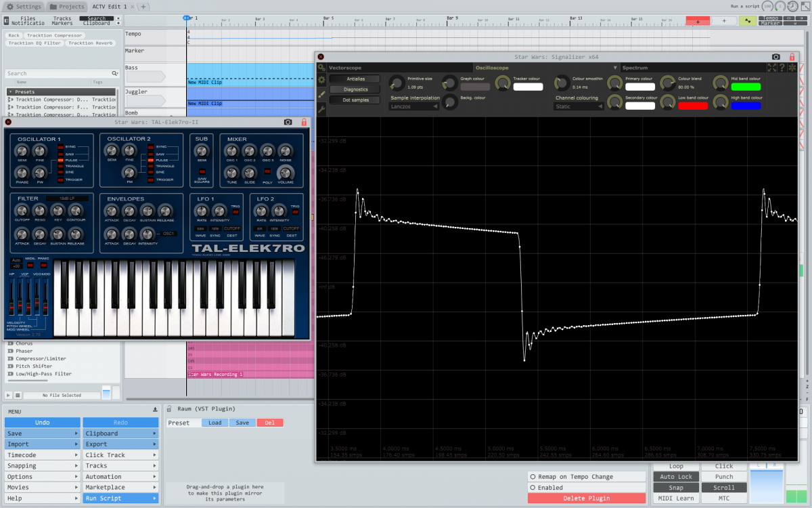The width and height of the screenshot is (812, 508).
Task: Click the wrench icon in Signalizer sidebar
Action: point(321,108)
